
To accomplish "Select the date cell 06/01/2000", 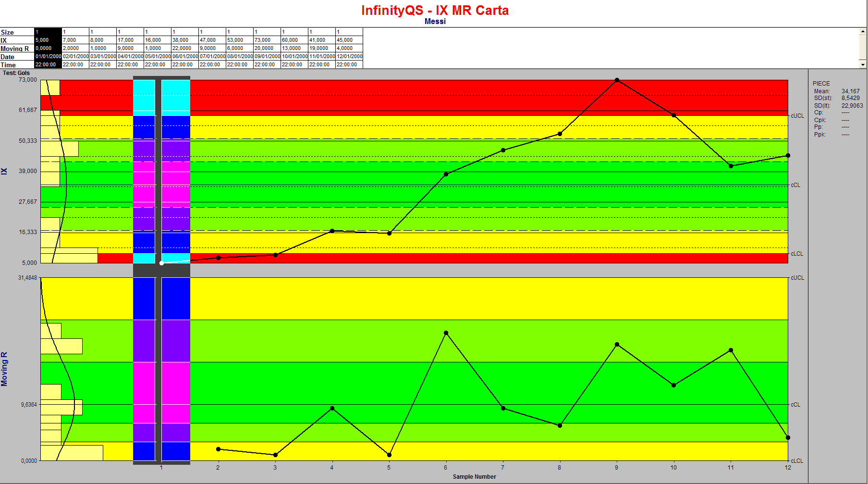I will pyautogui.click(x=185, y=56).
